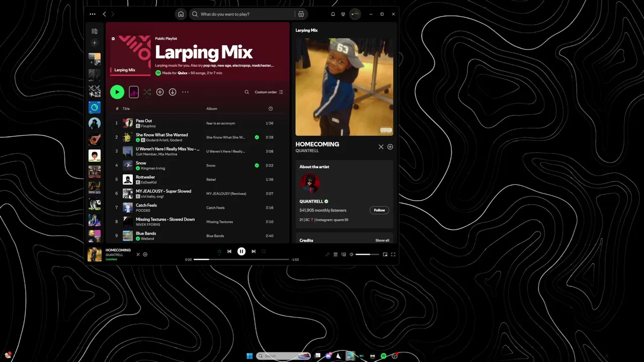Play the Larping Mix playlist
644x362 pixels.
[x=117, y=92]
